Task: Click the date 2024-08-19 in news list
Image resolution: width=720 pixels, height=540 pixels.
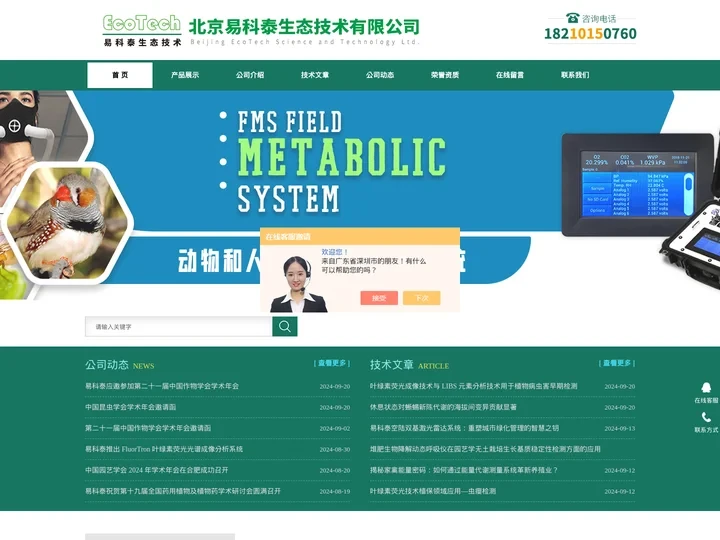Action: [x=335, y=491]
